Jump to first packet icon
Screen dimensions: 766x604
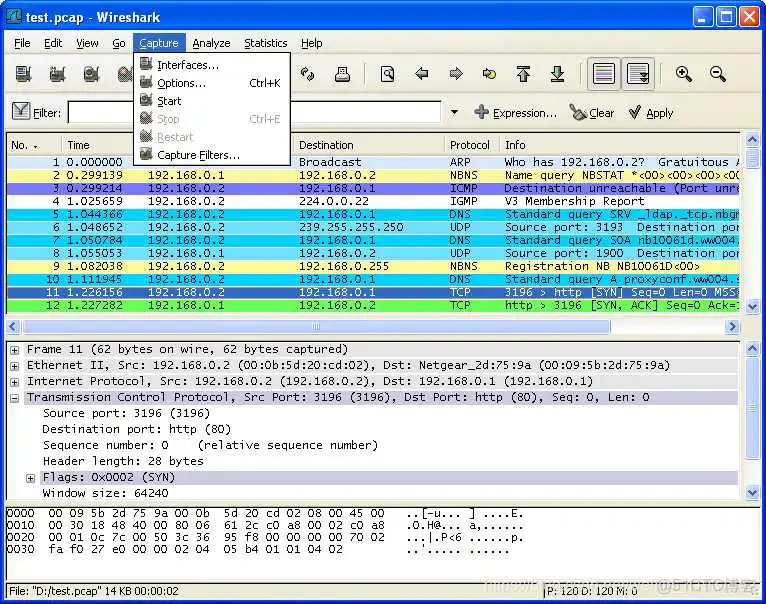523,74
